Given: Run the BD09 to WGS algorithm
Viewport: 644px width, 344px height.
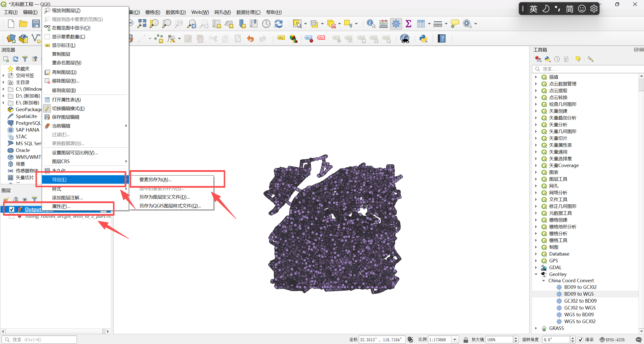Looking at the screenshot, I should pyautogui.click(x=579, y=294).
